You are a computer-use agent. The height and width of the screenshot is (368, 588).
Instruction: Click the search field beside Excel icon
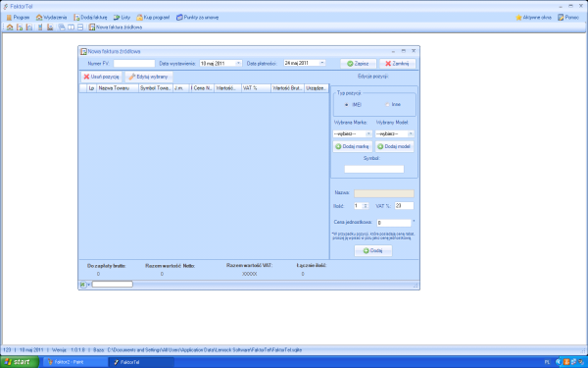(x=113, y=285)
